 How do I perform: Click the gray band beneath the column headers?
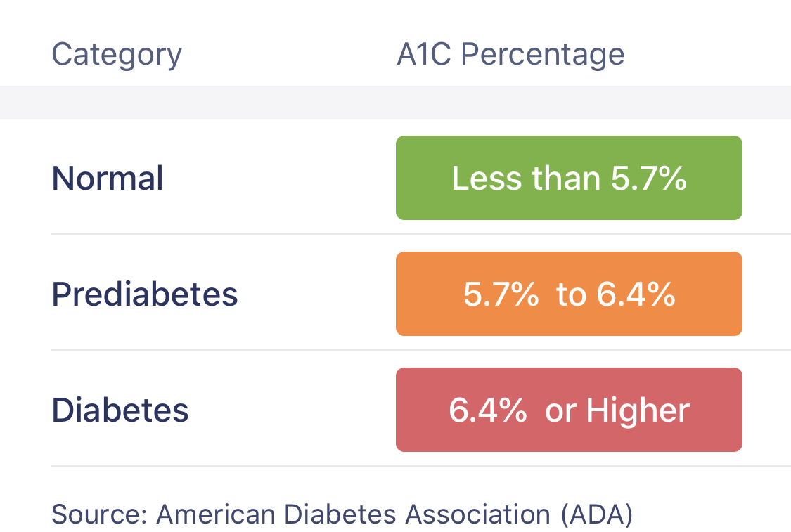coord(395,103)
